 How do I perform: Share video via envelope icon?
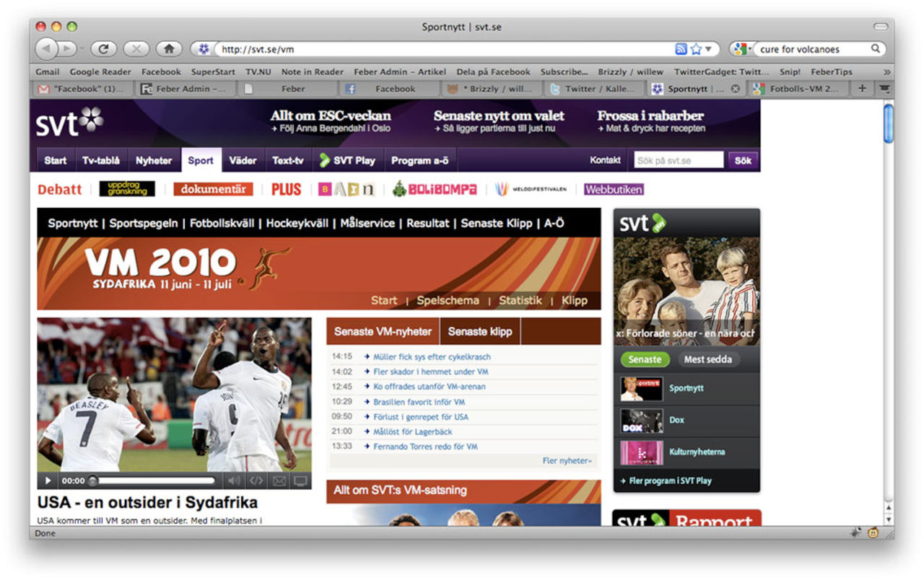click(x=279, y=480)
